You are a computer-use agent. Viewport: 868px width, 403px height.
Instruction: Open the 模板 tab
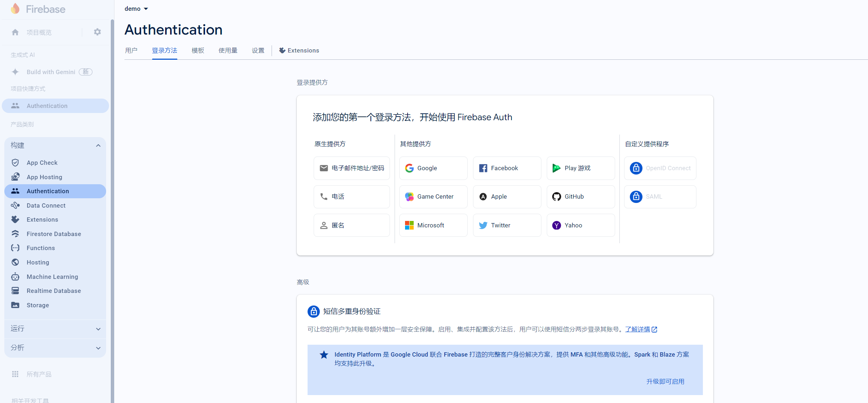198,50
